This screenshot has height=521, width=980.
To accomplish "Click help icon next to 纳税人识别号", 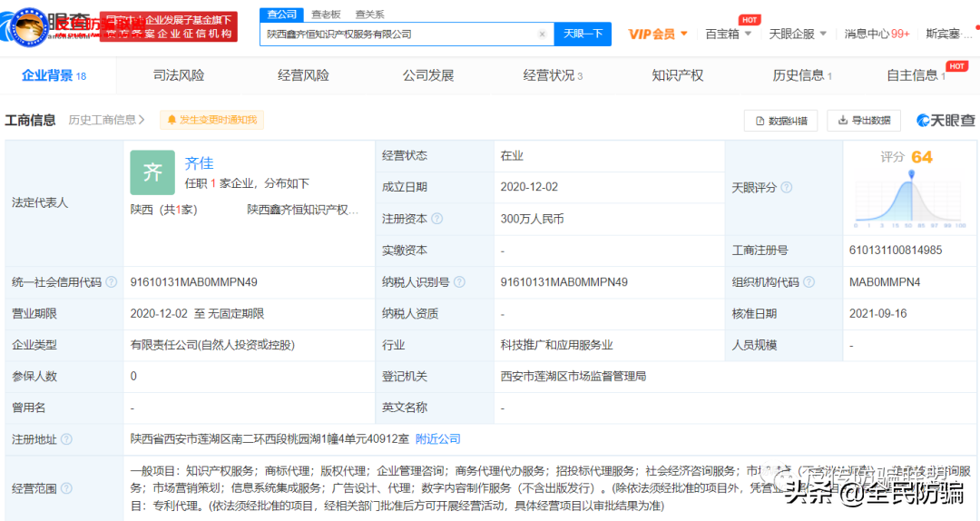I will (x=459, y=282).
